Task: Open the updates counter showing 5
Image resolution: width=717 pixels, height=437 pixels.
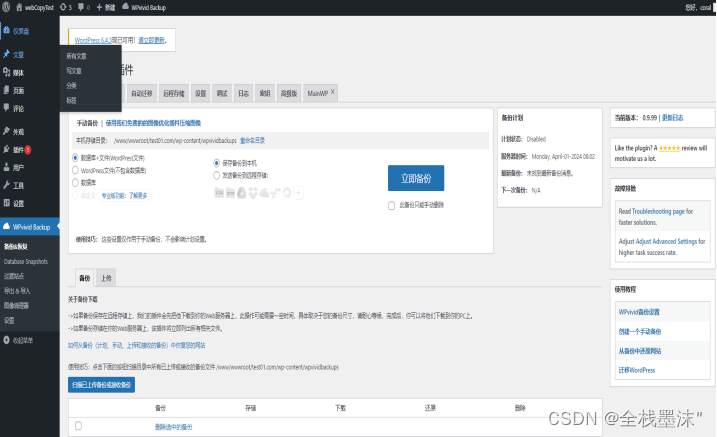Action: point(66,7)
